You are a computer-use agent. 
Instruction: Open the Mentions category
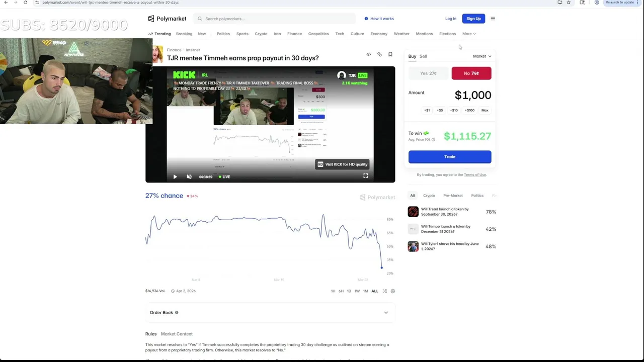[424, 34]
